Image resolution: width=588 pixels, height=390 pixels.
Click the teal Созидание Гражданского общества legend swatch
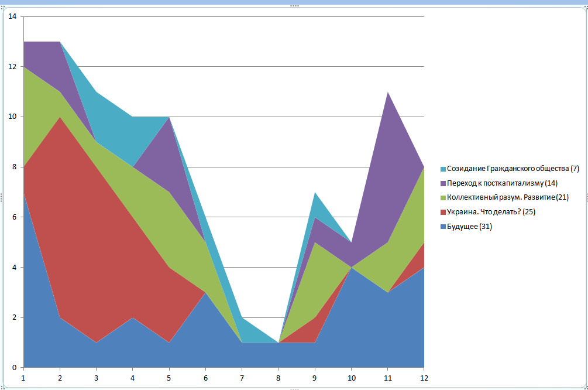(443, 169)
